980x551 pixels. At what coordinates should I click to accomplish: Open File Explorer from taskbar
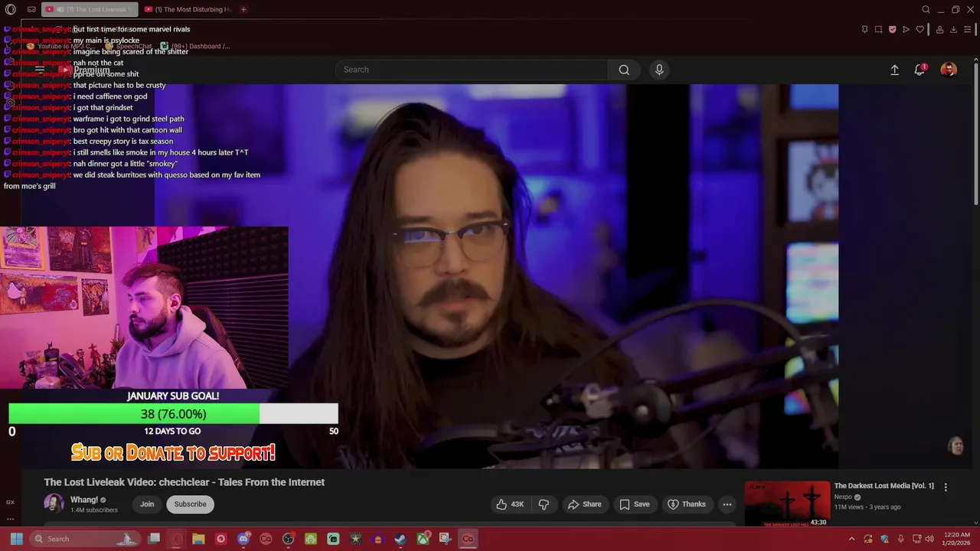tap(198, 539)
